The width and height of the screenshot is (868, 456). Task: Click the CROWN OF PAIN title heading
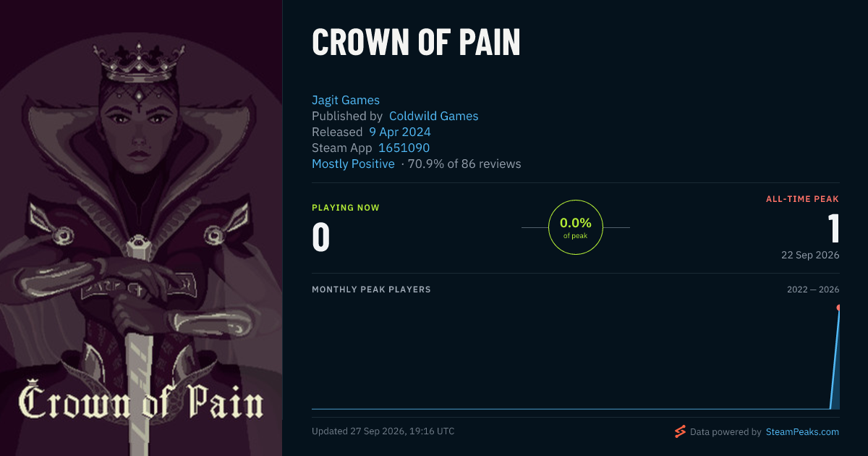tap(416, 43)
